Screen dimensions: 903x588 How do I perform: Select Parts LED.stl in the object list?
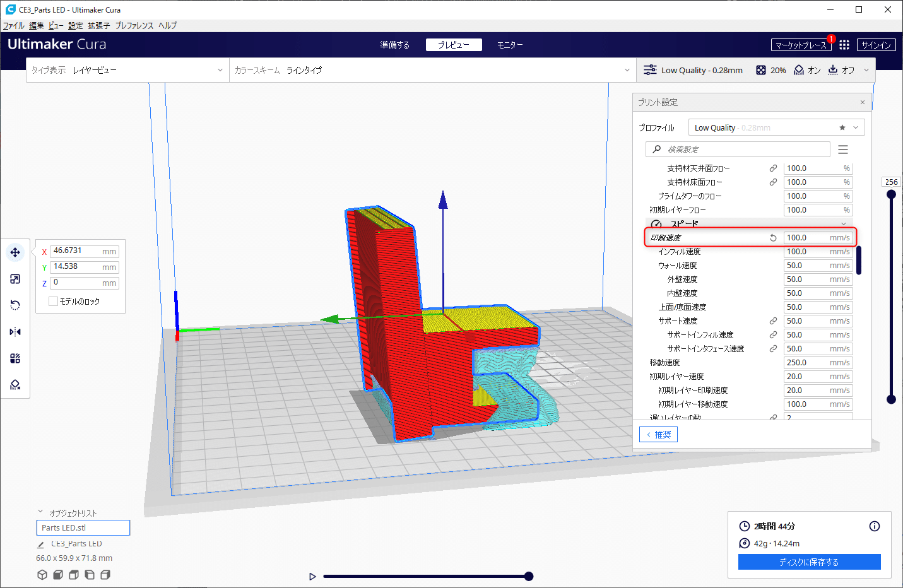coord(83,527)
